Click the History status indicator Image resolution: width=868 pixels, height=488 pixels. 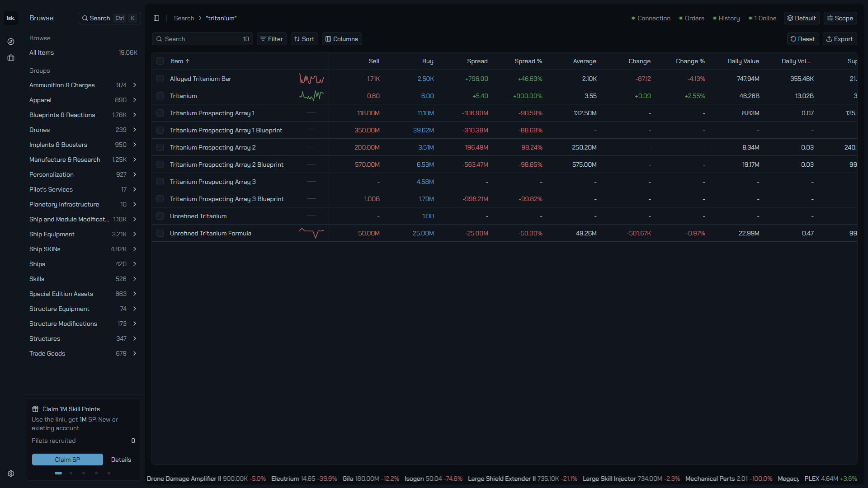(x=726, y=18)
